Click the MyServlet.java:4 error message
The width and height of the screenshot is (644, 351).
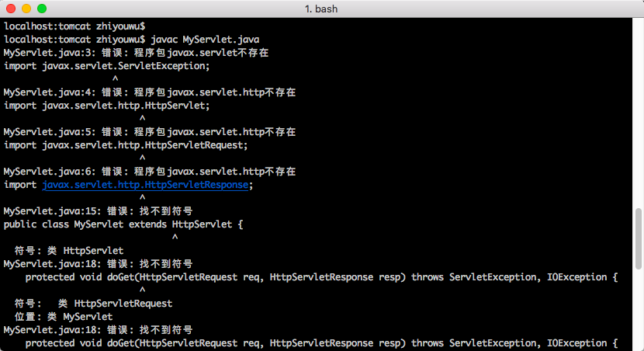point(150,92)
